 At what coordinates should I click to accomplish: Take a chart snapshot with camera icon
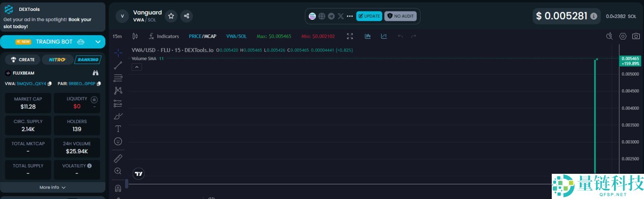click(636, 36)
